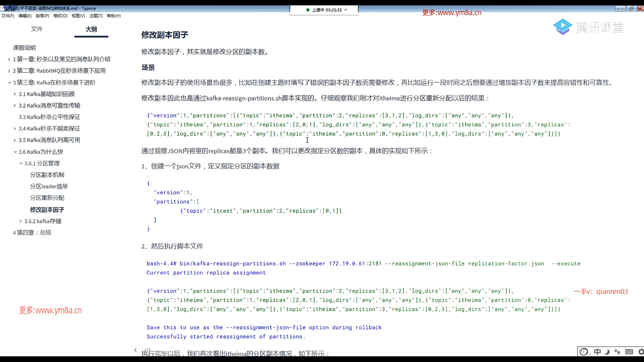Go to 3.3 Kafka秒杀公平性保证 heading
The width and height of the screenshot is (644, 362).
point(49,117)
